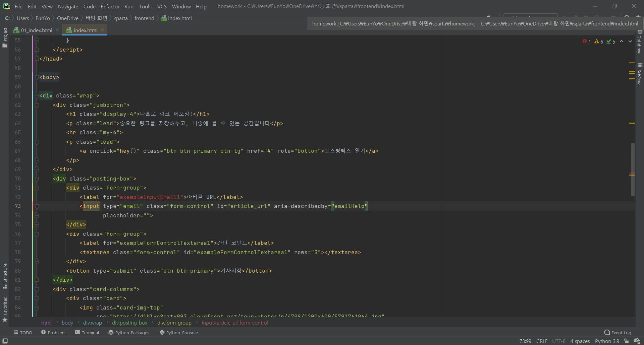Image resolution: width=644 pixels, height=345 pixels.
Task: Open the Run menu
Action: pos(129,6)
